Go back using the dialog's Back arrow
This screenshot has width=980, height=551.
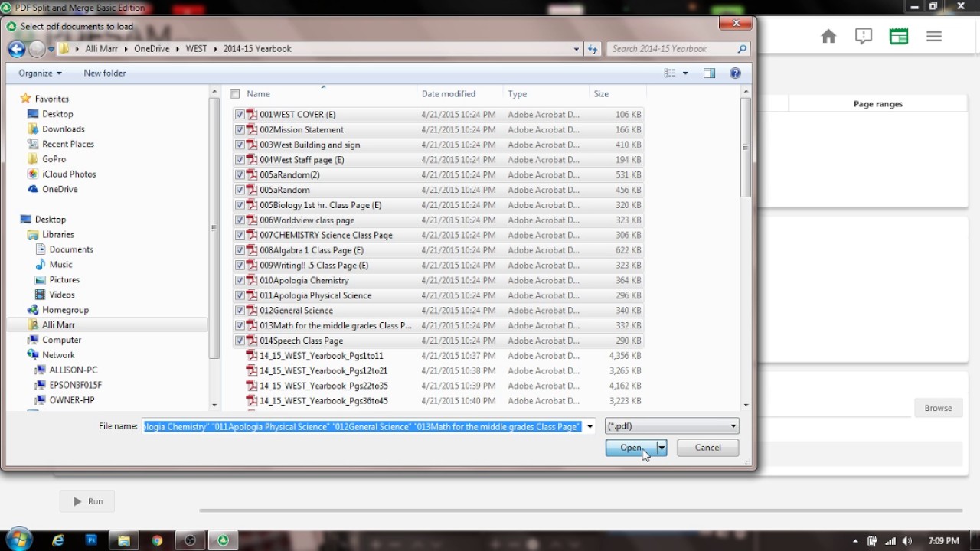(x=17, y=49)
